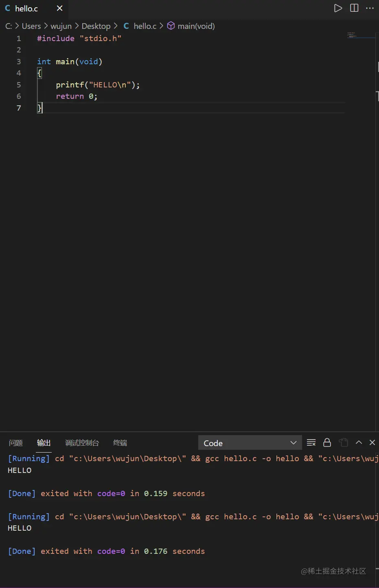The height and width of the screenshot is (588, 379).
Task: Open the editor more actions menu
Action: (x=370, y=8)
